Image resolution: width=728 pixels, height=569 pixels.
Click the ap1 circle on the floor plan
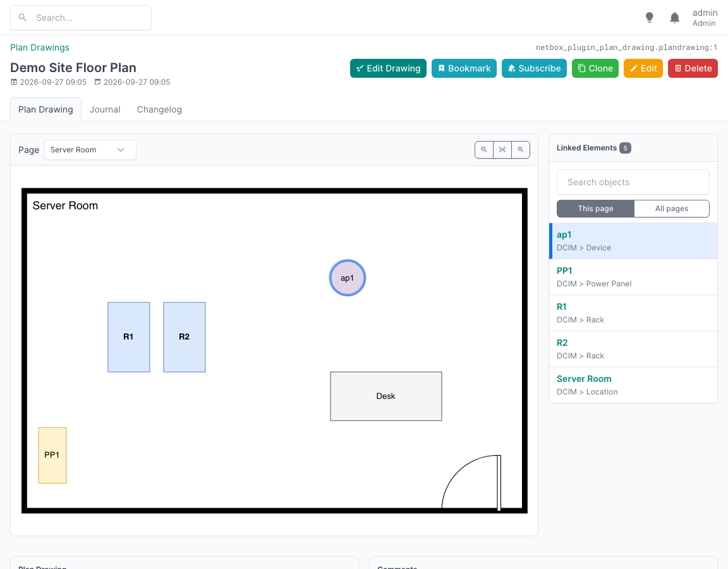[348, 278]
